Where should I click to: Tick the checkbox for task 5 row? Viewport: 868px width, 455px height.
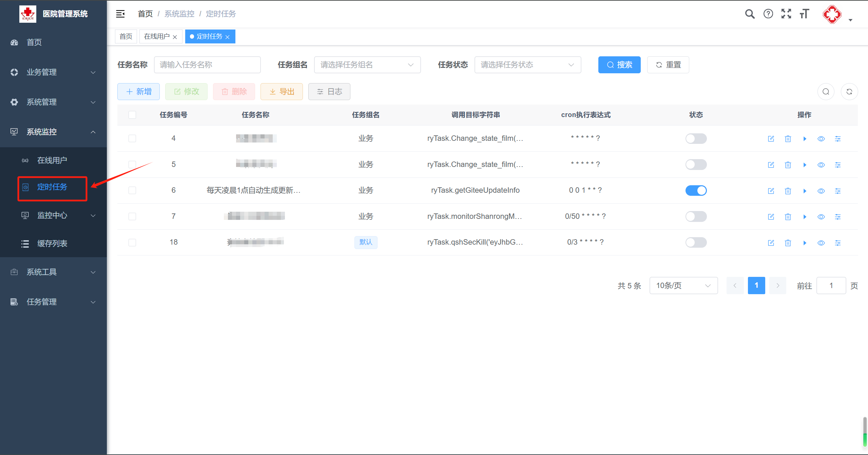tap(132, 165)
